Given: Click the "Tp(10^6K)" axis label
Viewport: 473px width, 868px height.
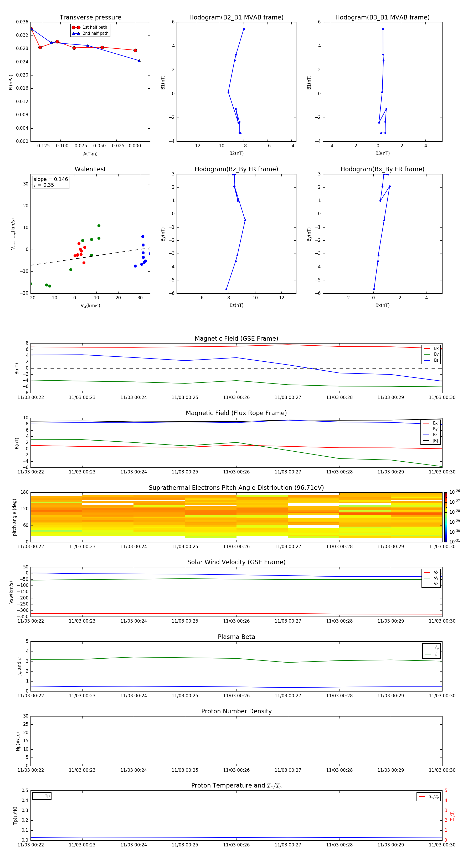Looking at the screenshot, I should click(15, 815).
